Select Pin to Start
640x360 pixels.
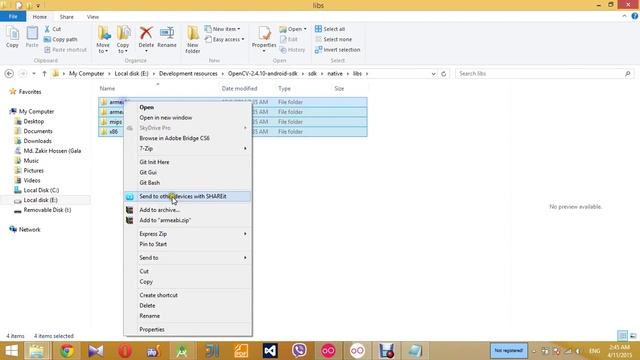click(x=153, y=244)
